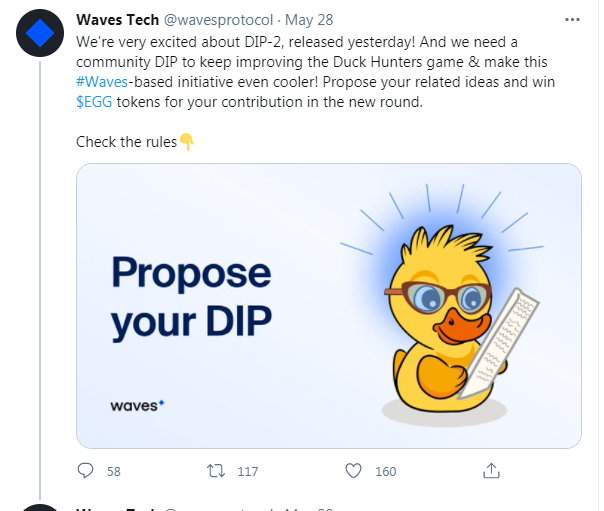Click the Waves Tech blue diamond avatar
Image resolution: width=604 pixels, height=511 pixels.
[x=42, y=37]
